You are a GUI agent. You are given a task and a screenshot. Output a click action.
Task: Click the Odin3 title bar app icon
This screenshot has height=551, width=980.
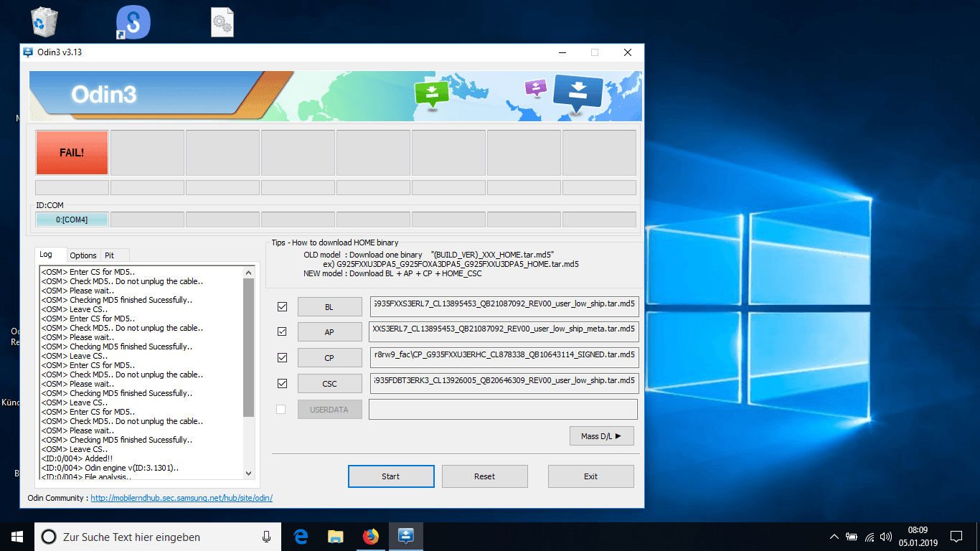[x=28, y=52]
